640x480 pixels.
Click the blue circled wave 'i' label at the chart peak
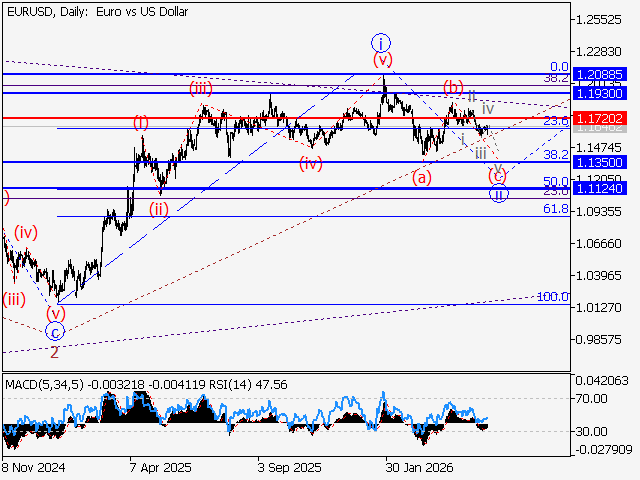(381, 43)
